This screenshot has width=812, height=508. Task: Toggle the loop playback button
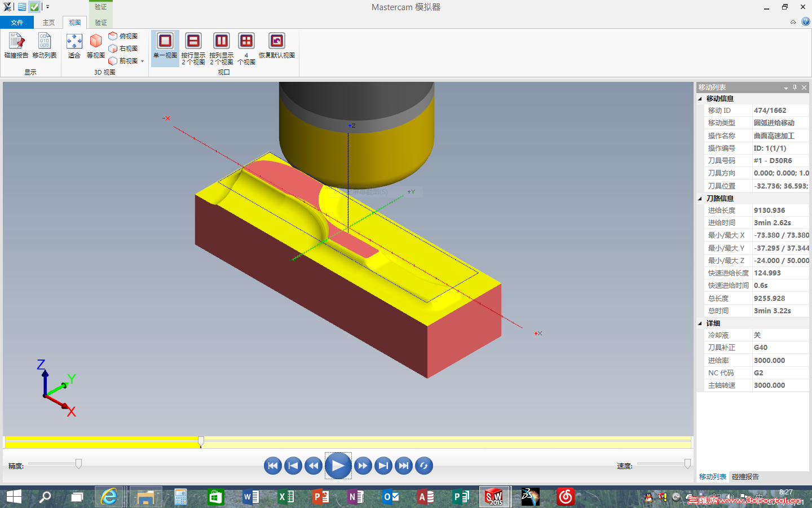point(424,466)
